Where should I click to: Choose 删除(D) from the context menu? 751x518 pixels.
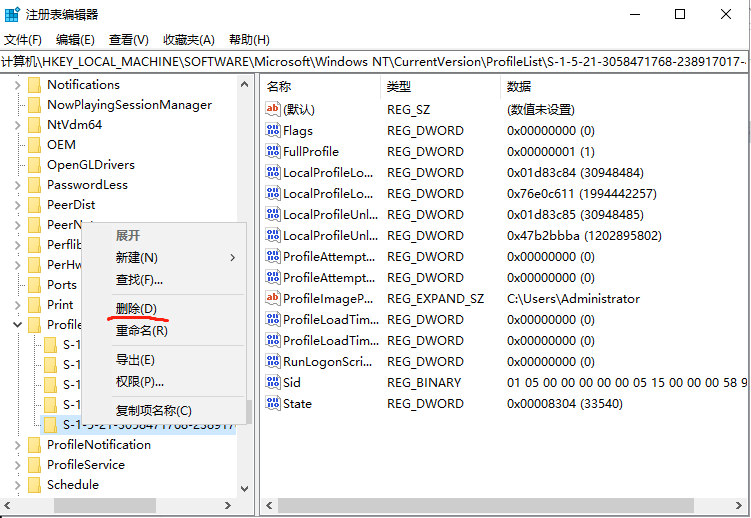point(136,308)
